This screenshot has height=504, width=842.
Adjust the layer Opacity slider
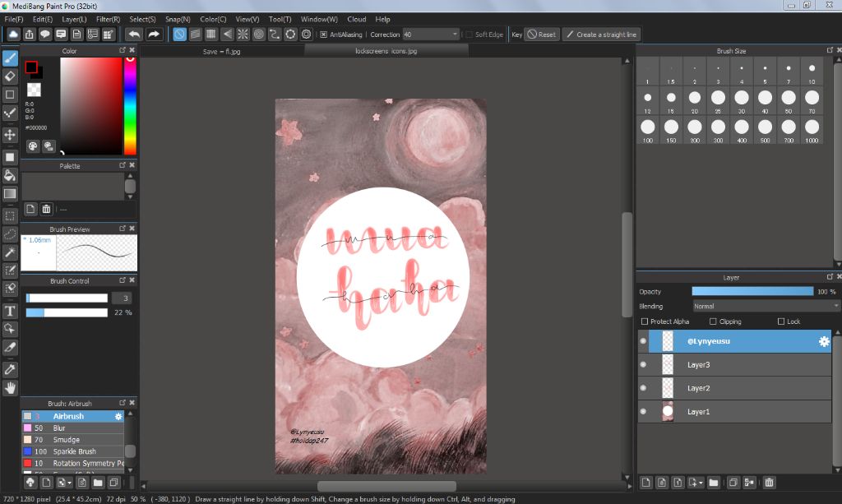[x=752, y=291]
